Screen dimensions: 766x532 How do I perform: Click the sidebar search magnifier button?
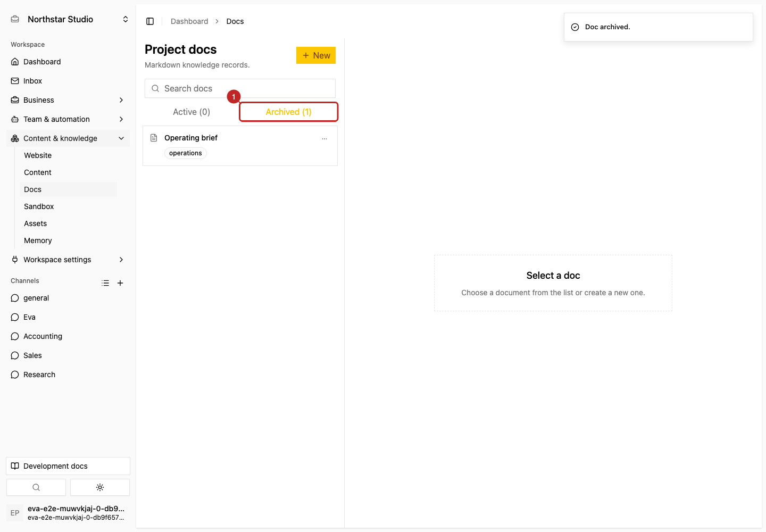click(36, 487)
